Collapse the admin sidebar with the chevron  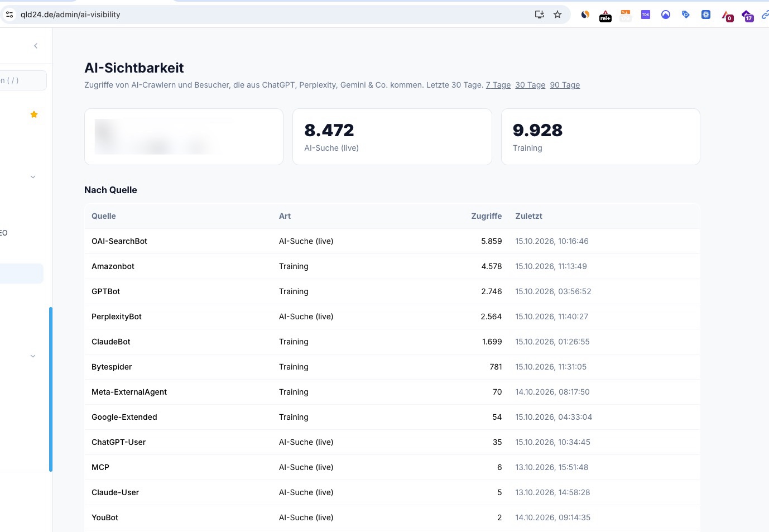pos(36,46)
